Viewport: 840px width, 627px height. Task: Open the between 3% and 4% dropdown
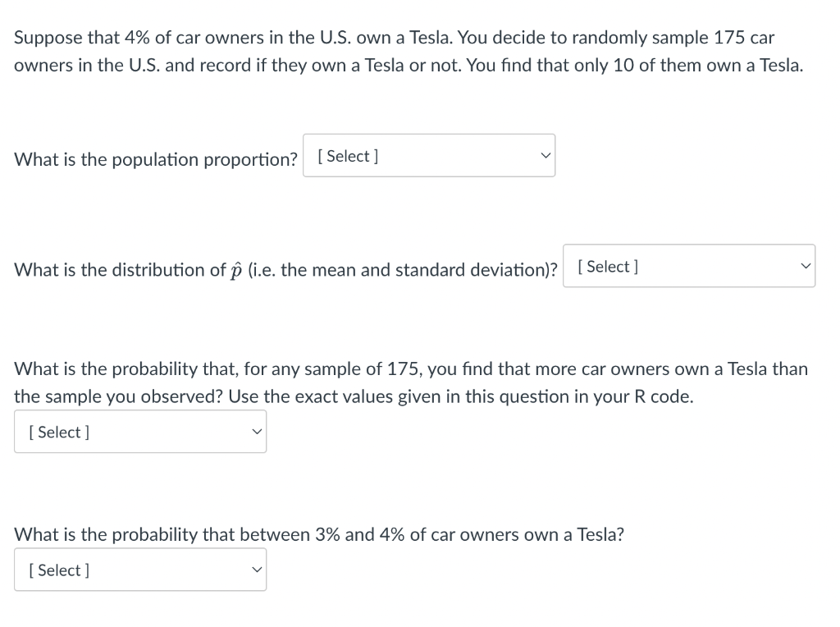point(139,570)
